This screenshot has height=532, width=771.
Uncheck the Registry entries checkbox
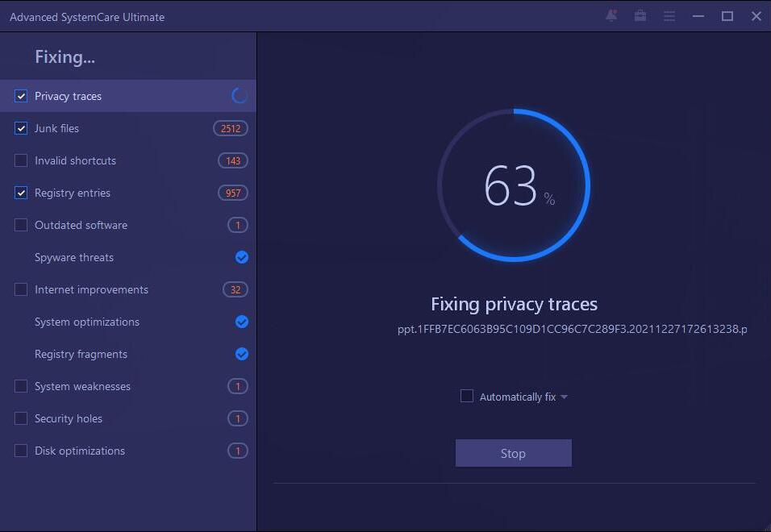click(21, 193)
